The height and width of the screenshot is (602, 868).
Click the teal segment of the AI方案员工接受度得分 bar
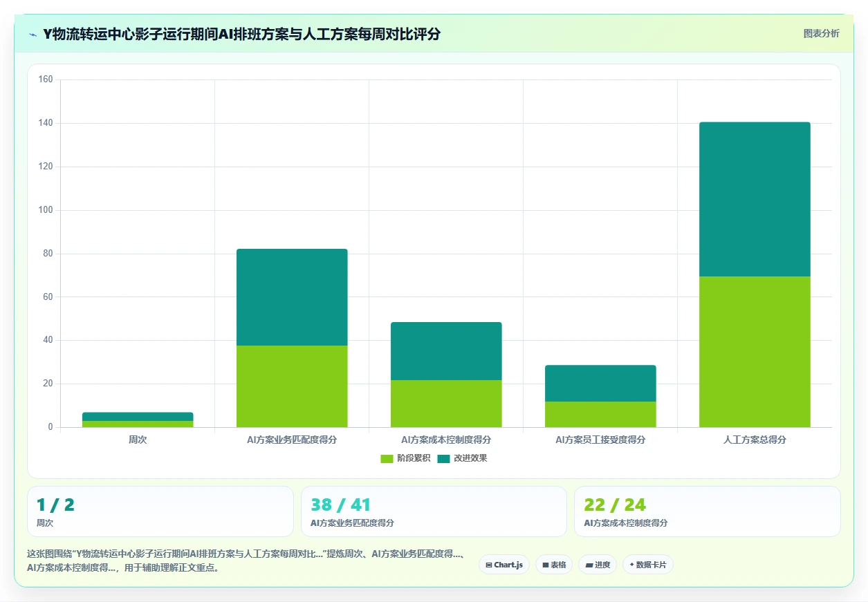(x=600, y=384)
